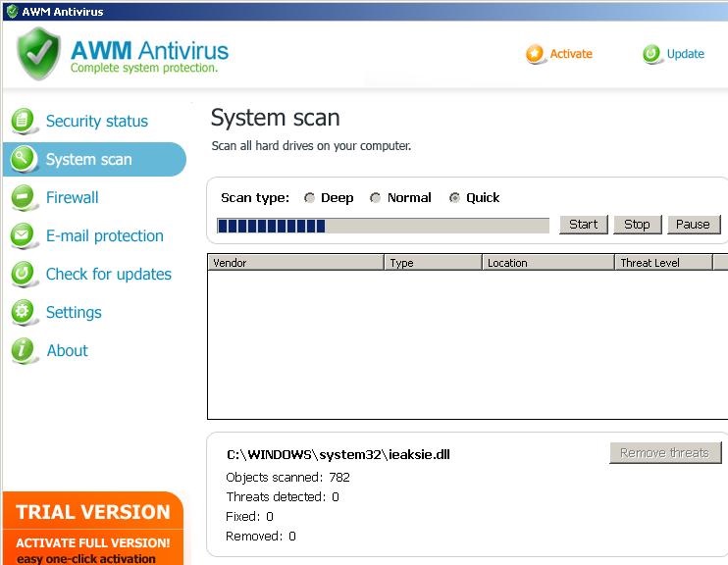The image size is (728, 565).
Task: Go to the Settings page
Action: (x=74, y=312)
